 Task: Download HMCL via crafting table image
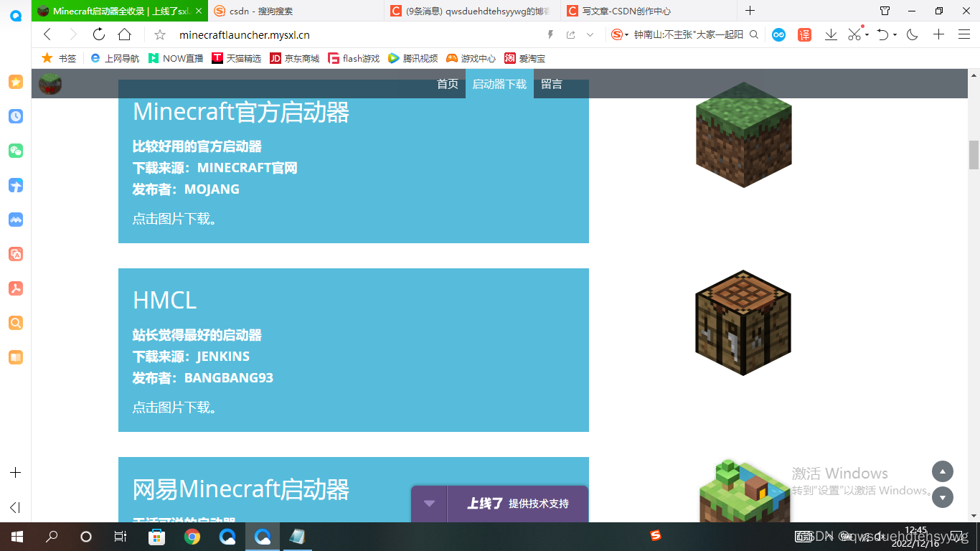pyautogui.click(x=743, y=323)
